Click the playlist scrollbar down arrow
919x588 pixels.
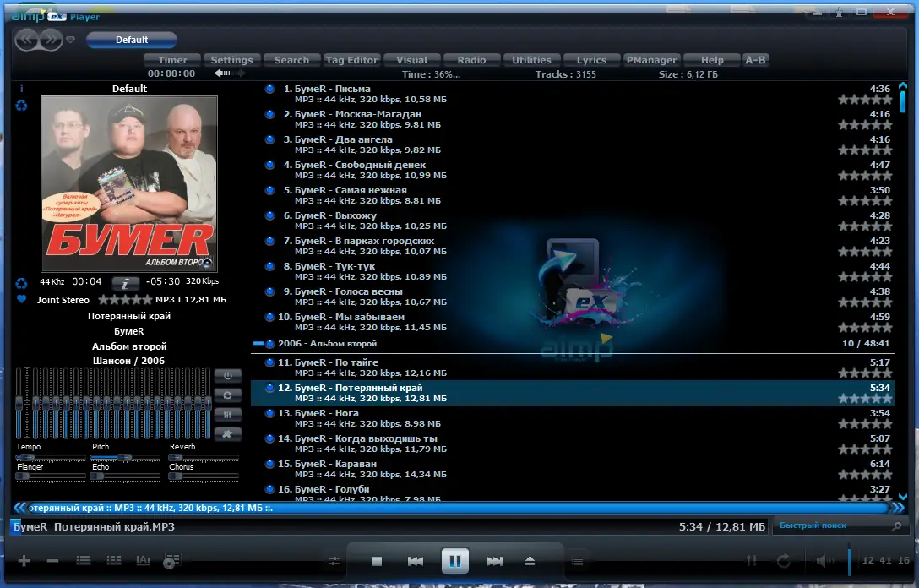903,497
